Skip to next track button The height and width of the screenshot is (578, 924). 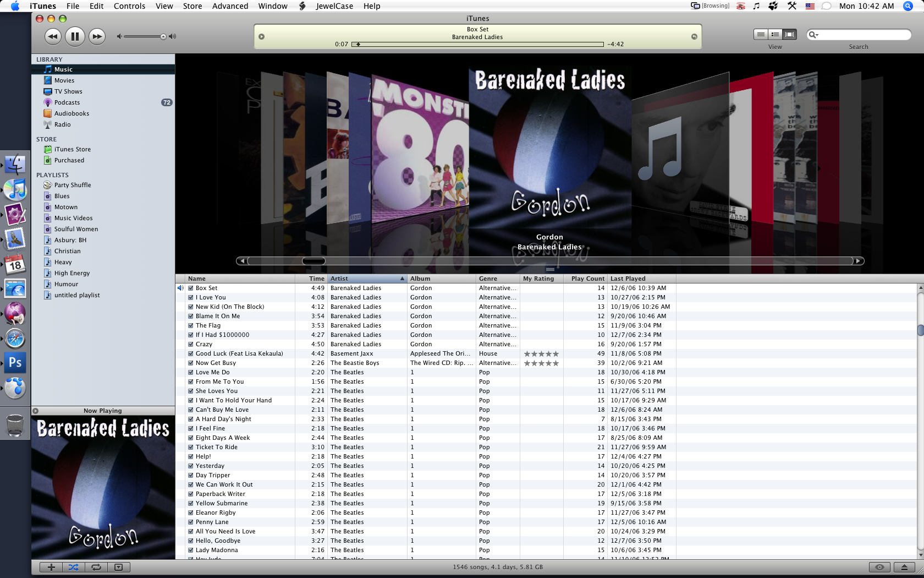tap(97, 37)
